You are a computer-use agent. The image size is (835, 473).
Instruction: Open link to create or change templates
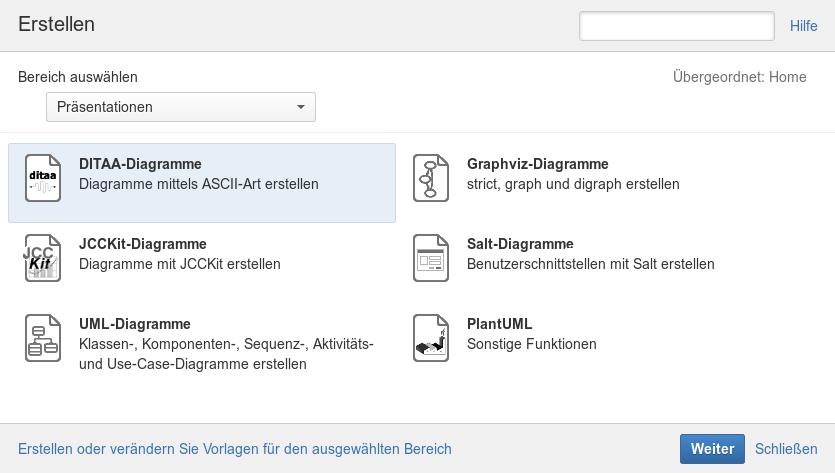click(x=235, y=449)
